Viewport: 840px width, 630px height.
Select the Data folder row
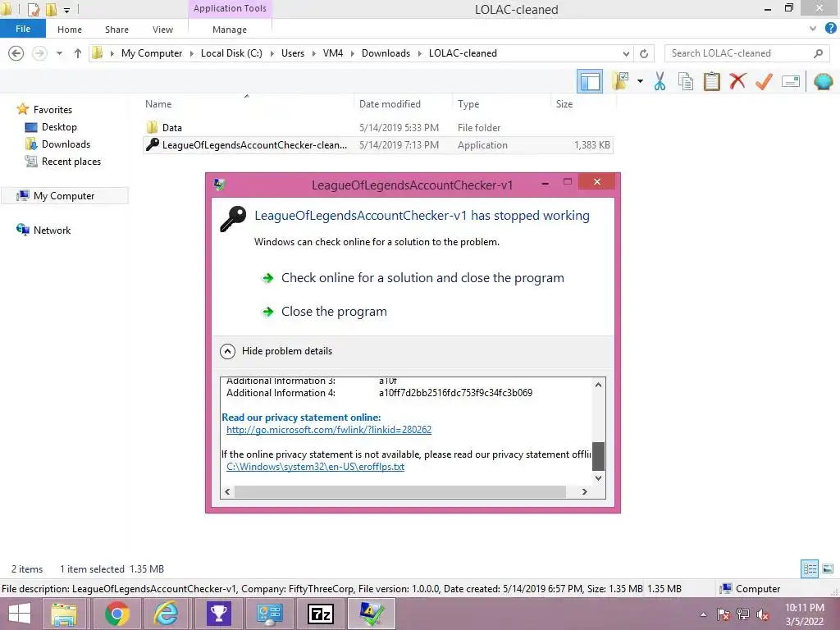377,127
